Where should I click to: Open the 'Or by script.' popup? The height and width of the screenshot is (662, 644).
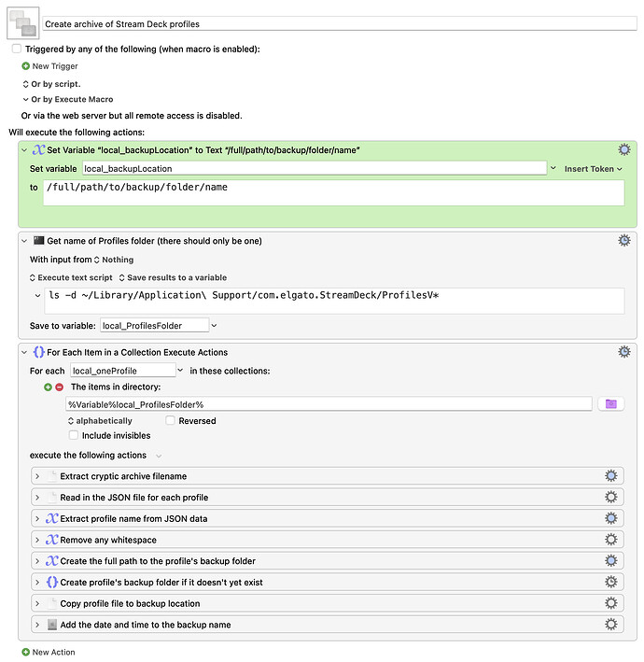pos(51,84)
